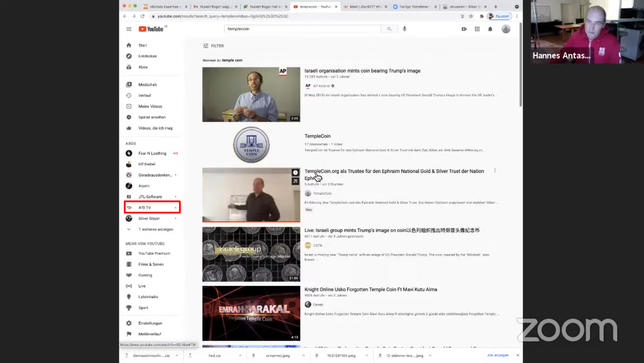Open menu for fwd.zip download
This screenshot has width=644, height=363.
[240, 355]
